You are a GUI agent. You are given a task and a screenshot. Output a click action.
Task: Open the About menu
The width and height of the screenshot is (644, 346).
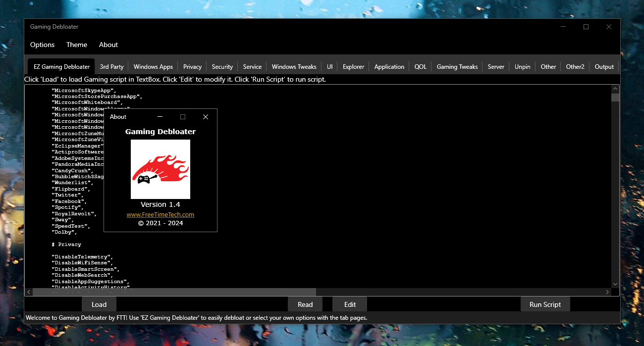(x=108, y=45)
